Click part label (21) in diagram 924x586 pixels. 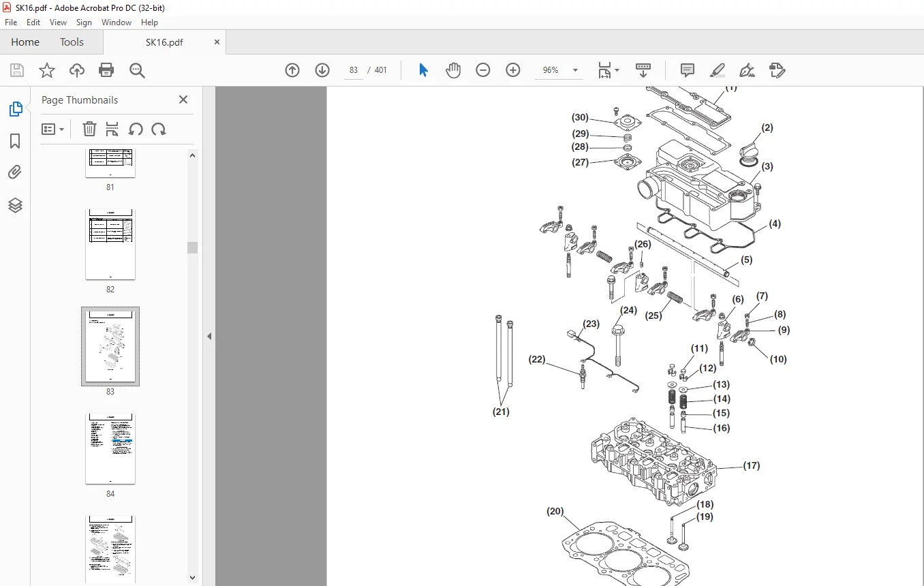pos(501,412)
